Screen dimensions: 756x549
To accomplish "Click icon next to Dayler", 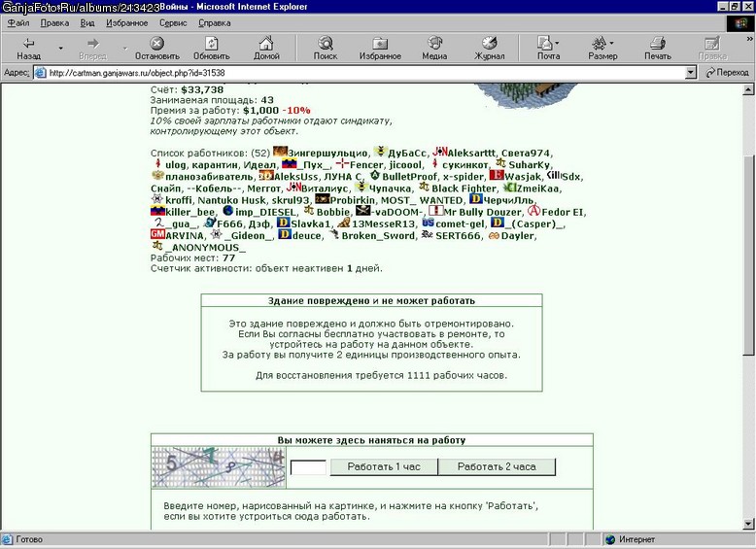I will pyautogui.click(x=494, y=236).
